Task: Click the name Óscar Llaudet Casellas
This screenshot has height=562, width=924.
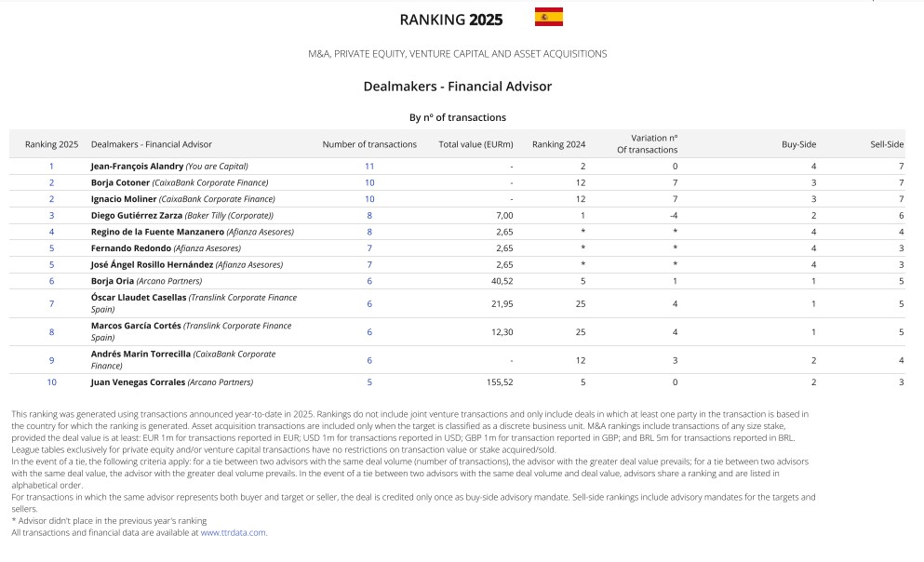Action: point(139,298)
